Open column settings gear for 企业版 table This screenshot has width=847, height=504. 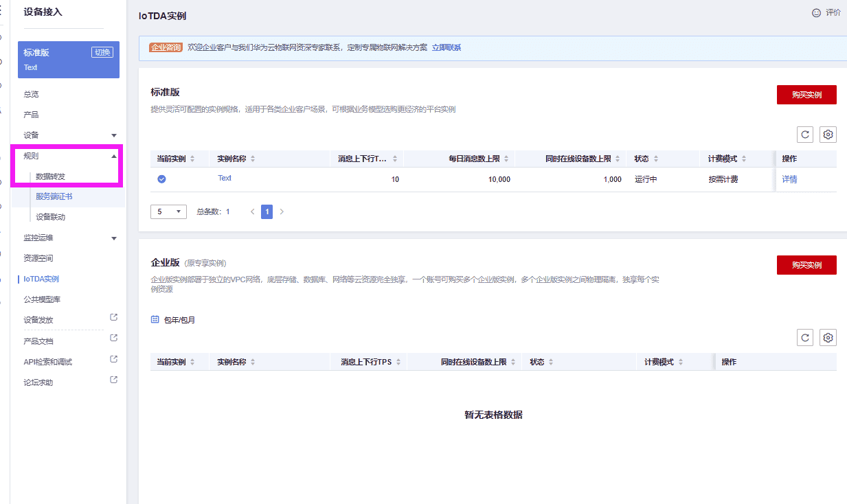(x=828, y=337)
